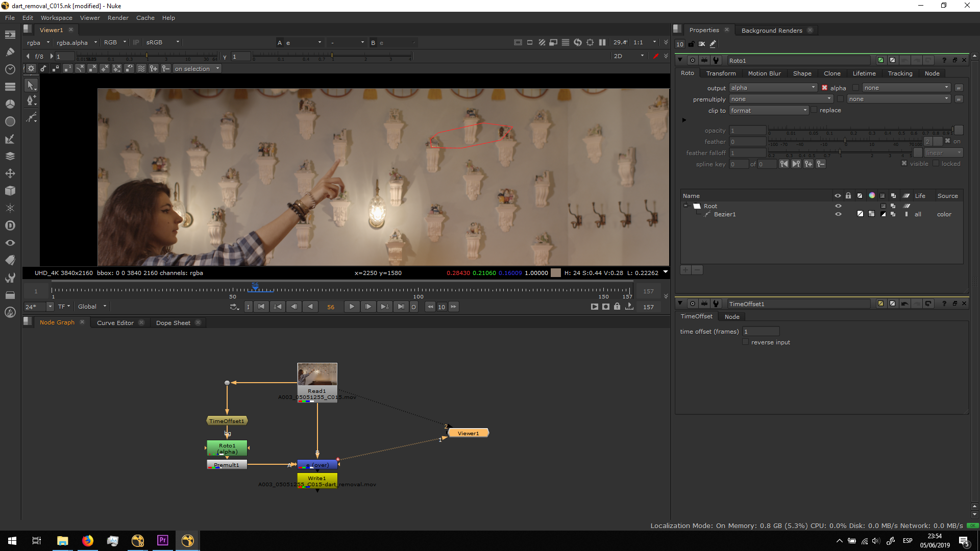Open the clip to format dropdown

click(768, 111)
